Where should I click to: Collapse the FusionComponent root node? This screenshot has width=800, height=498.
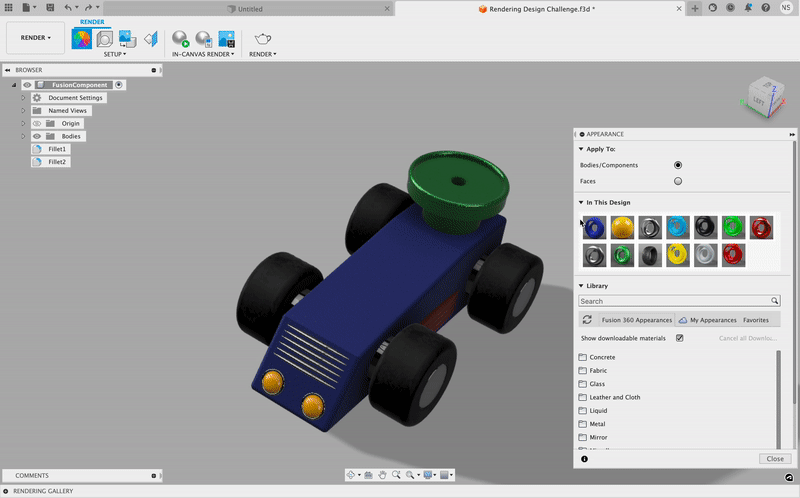(x=14, y=85)
